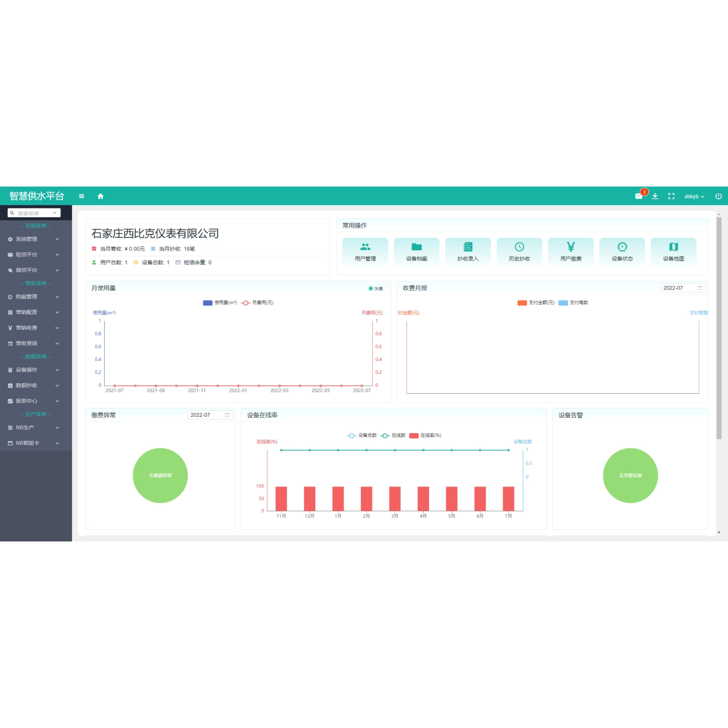Open the xbkyb user dropdown
The height and width of the screenshot is (728, 728).
click(x=694, y=196)
